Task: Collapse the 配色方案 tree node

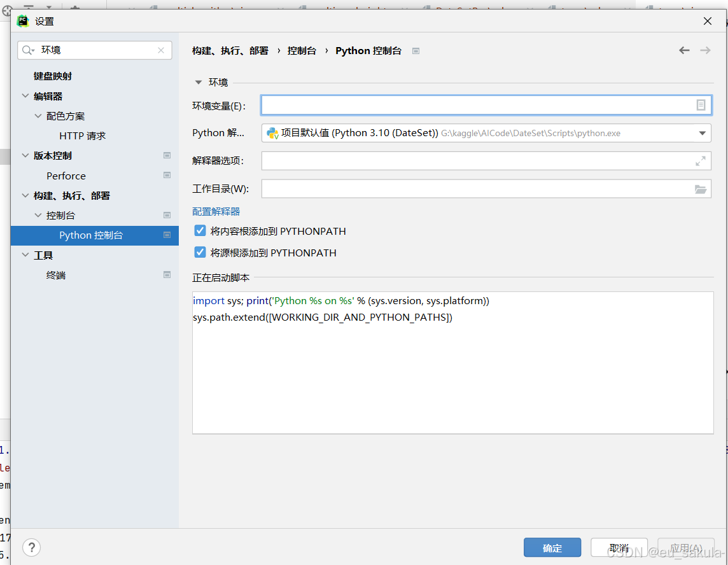Action: 38,116
